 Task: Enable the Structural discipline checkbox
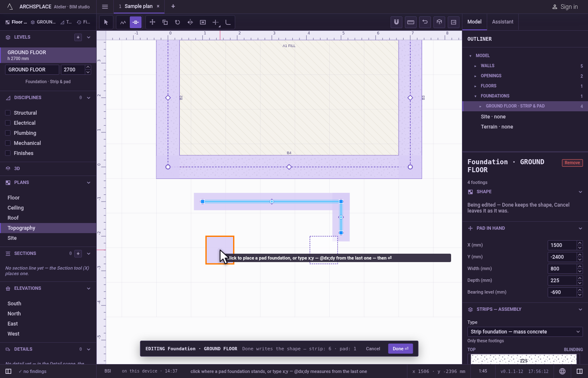(x=8, y=113)
